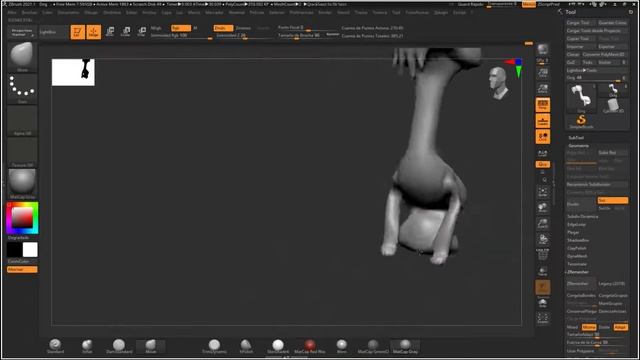Toggle the Zsub sculpt mode button
Viewport: 640px width, 360px height.
(x=243, y=28)
